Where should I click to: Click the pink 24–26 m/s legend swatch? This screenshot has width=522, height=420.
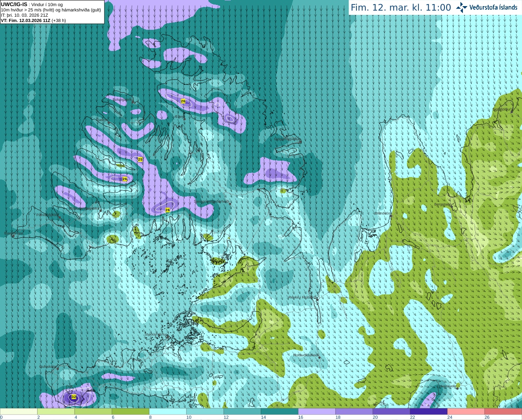pos(466,411)
